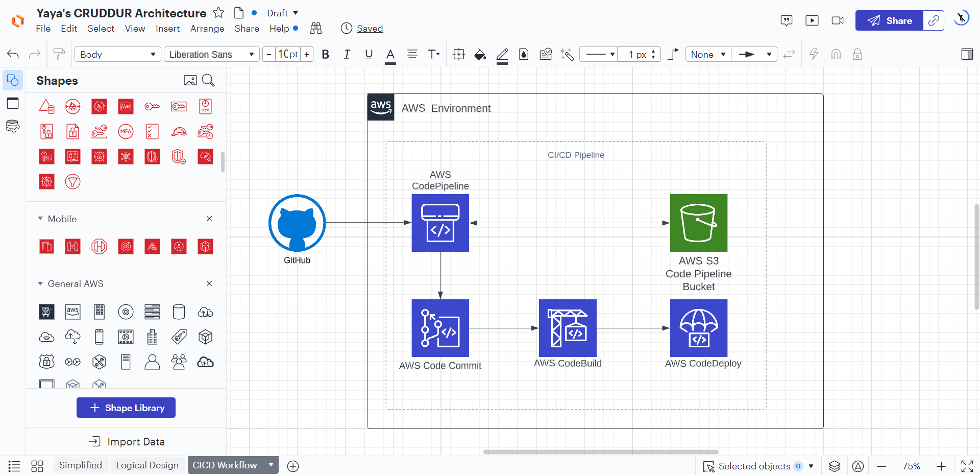Image resolution: width=980 pixels, height=475 pixels.
Task: Add a new page with plus icon
Action: pos(293,466)
